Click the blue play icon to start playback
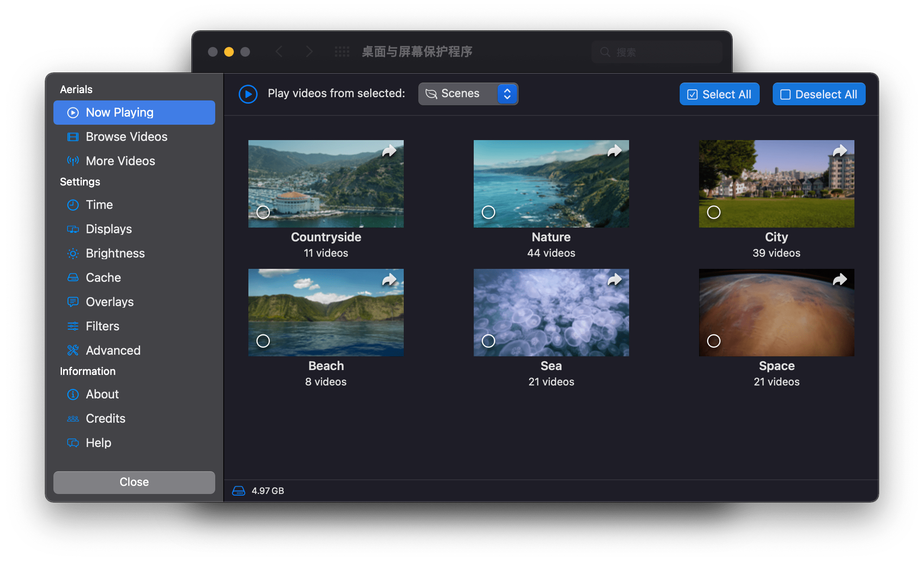Image resolution: width=924 pixels, height=562 pixels. pyautogui.click(x=248, y=94)
